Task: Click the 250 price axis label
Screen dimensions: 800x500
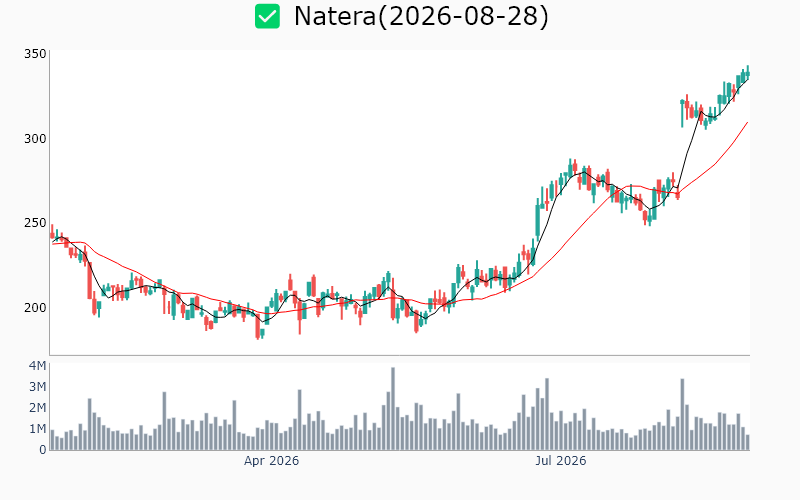Action: point(35,223)
